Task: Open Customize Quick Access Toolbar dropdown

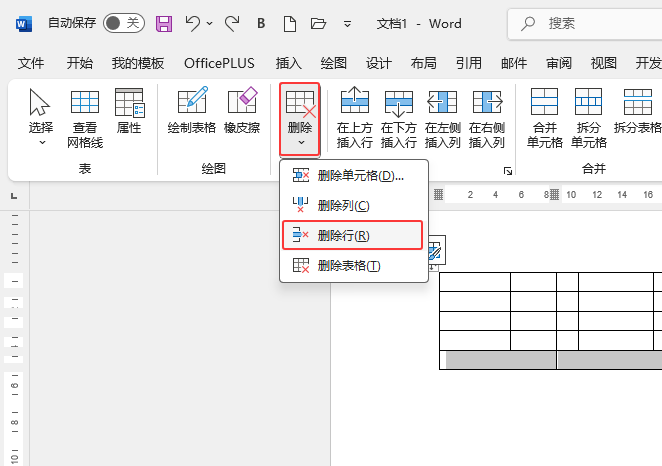Action: (x=347, y=24)
